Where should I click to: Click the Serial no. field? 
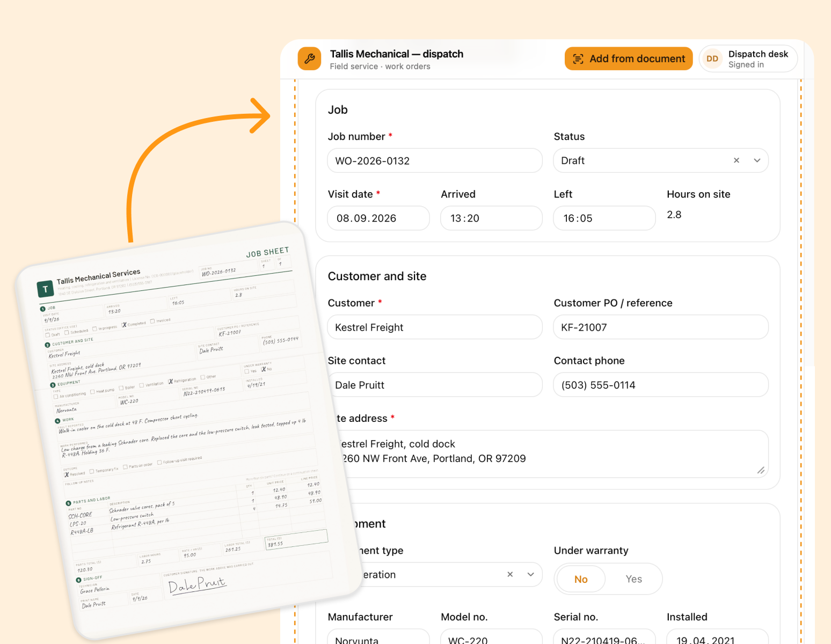tap(604, 636)
